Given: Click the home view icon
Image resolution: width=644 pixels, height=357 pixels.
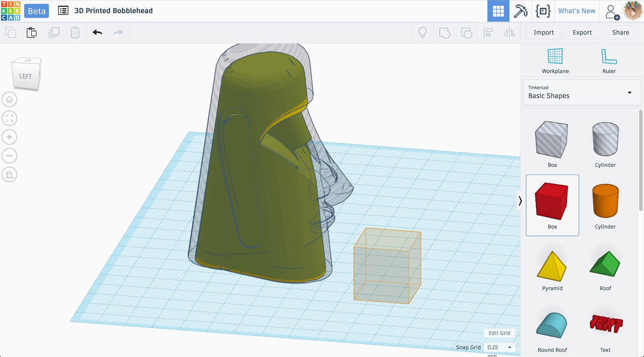Looking at the screenshot, I should [x=9, y=99].
